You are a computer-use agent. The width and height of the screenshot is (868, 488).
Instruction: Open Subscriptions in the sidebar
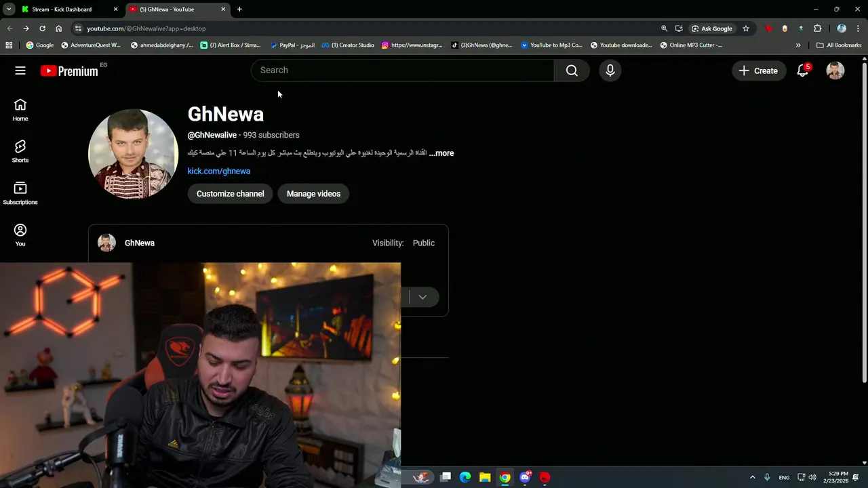[20, 193]
